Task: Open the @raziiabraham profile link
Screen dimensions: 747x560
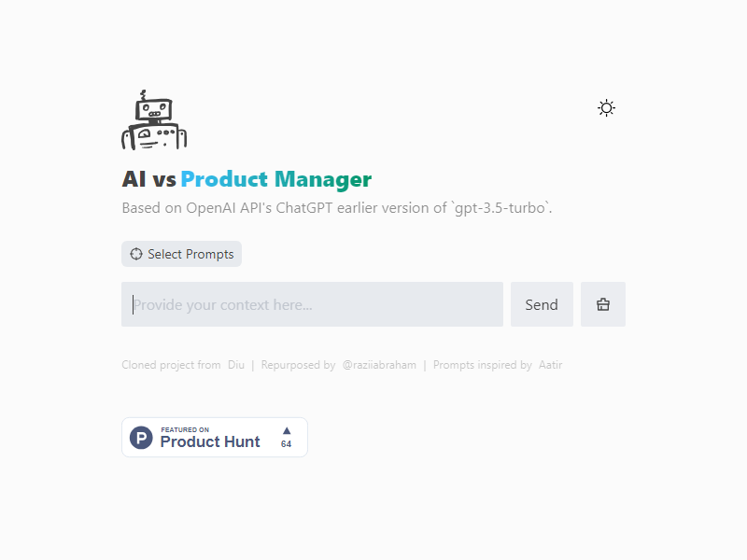Action: click(379, 365)
